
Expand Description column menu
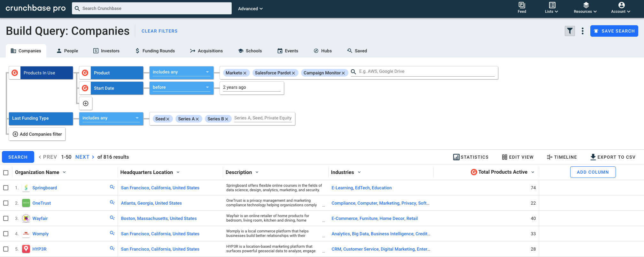257,172
